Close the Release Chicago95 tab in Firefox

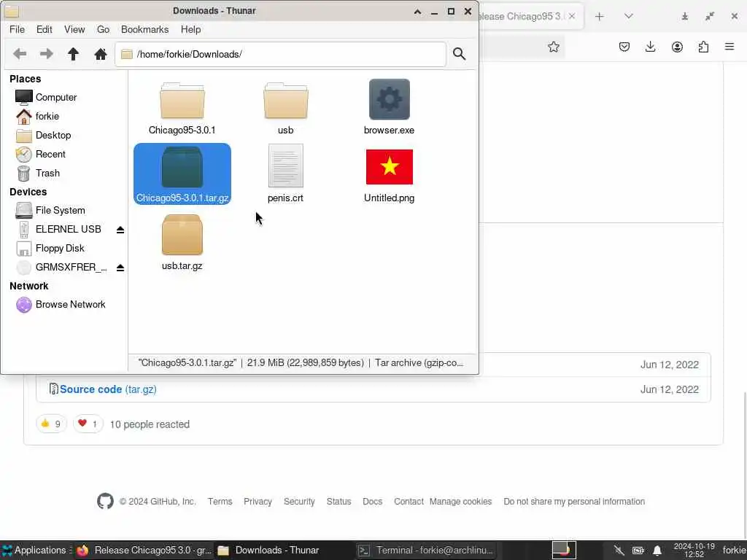click(572, 16)
